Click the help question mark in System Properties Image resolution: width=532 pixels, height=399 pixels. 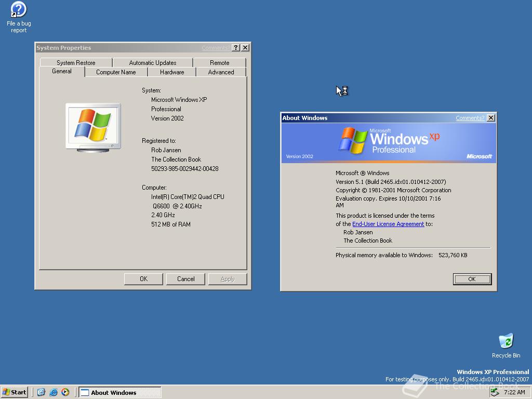(236, 48)
